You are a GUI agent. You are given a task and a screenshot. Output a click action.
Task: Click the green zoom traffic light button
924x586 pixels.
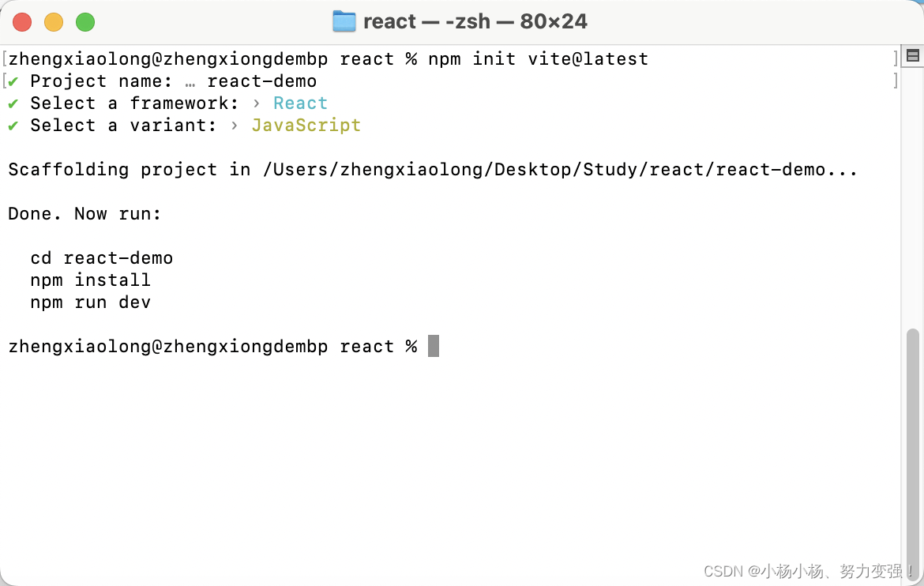coord(84,22)
